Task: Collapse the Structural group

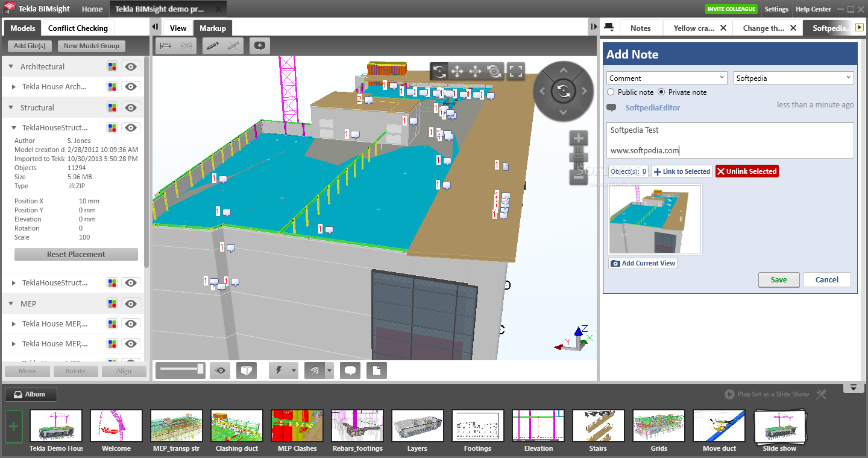Action: pyautogui.click(x=11, y=107)
